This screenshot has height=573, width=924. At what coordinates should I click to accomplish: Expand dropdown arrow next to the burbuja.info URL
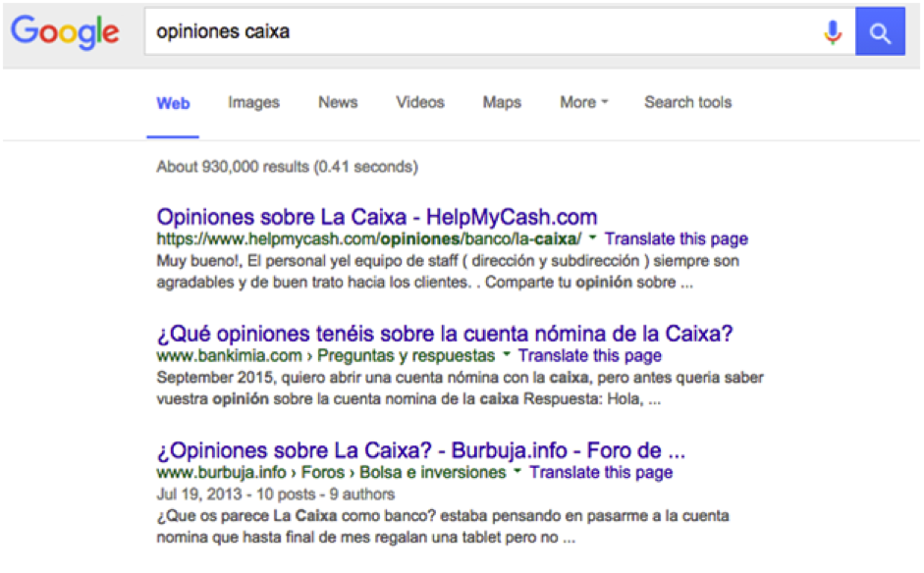coord(517,471)
